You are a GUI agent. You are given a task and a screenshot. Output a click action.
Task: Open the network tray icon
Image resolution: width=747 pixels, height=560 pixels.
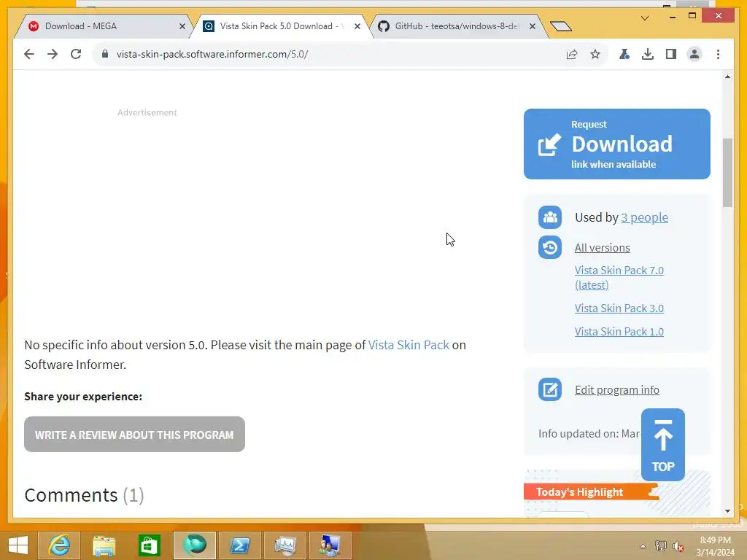click(660, 546)
